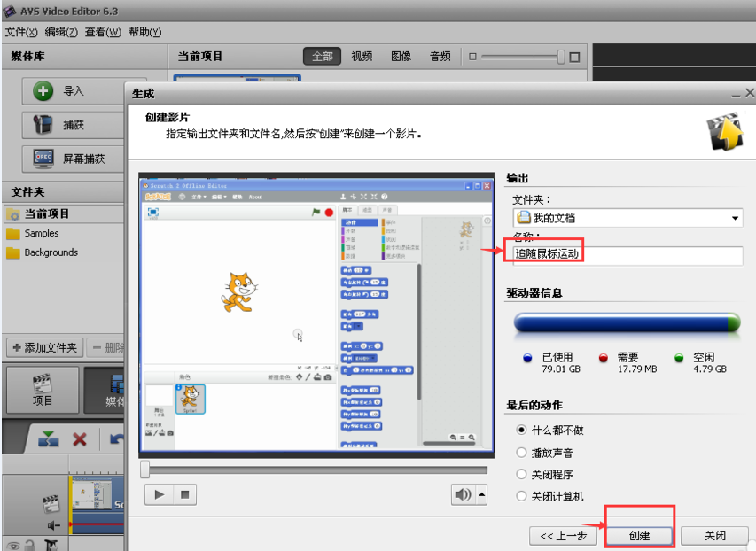Screen dimensions: 756x551
Task: Click the speaker icon below the preview
Action: coord(462,494)
